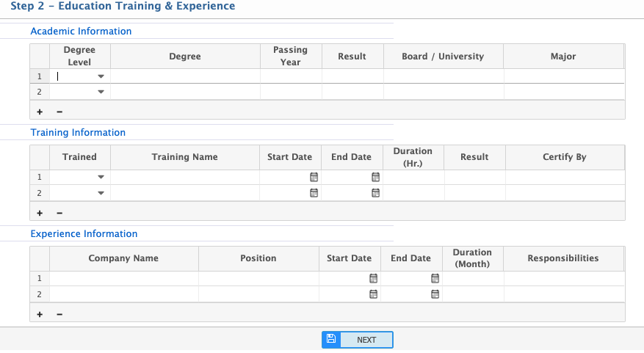Open Start Date calendar in Experience row 1
Image resolution: width=644 pixels, height=353 pixels.
[373, 278]
